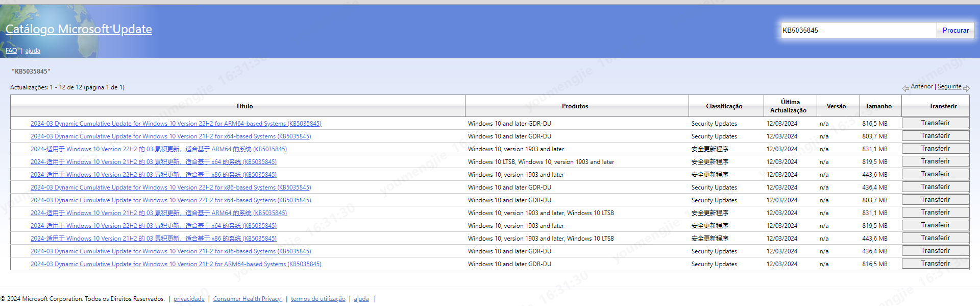
Task: Open Chinese 22H2 x64 update title link
Action: tap(154, 226)
